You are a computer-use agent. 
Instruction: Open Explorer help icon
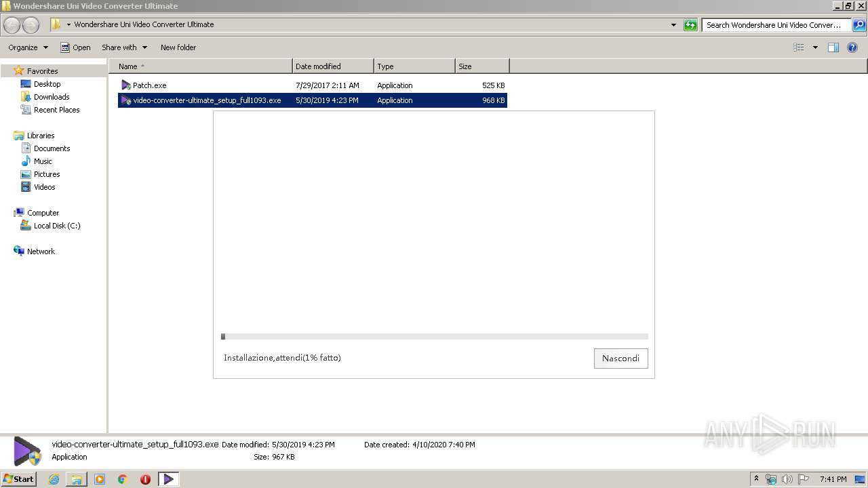pos(853,47)
